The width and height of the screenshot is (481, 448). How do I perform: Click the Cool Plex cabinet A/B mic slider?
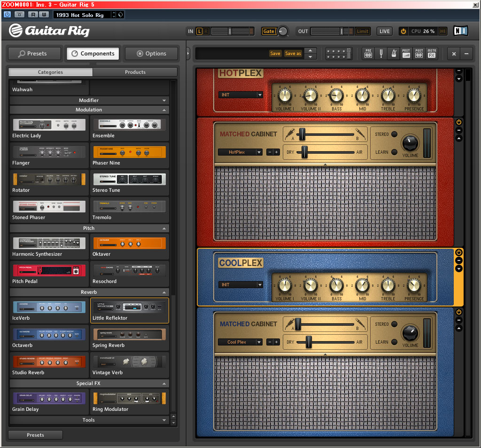(x=325, y=324)
